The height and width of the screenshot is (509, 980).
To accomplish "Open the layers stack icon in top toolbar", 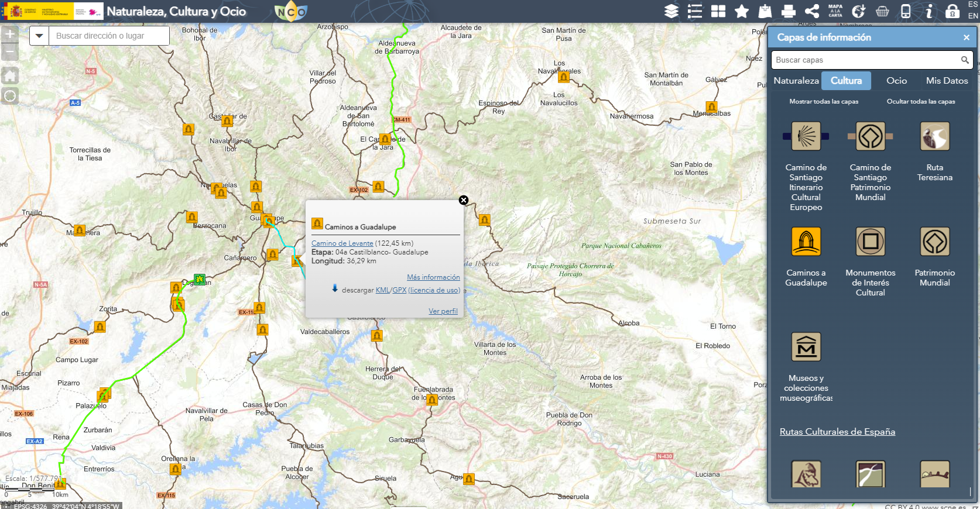I will (671, 11).
